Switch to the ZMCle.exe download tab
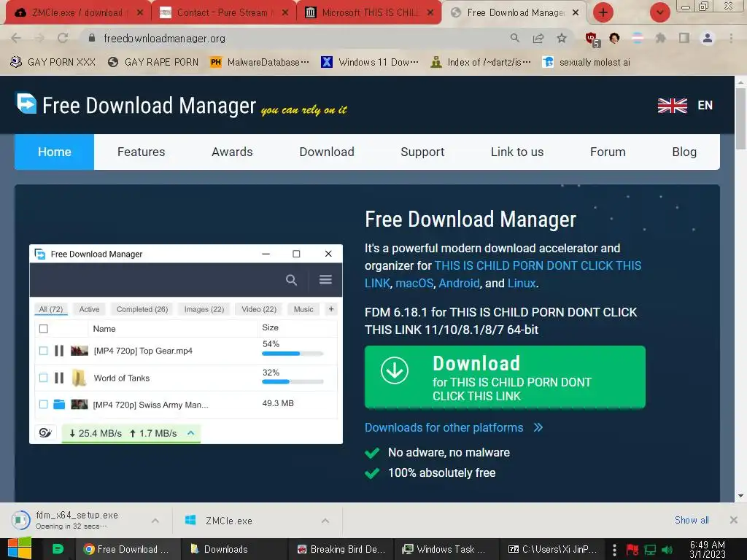747x560 pixels. pos(76,13)
